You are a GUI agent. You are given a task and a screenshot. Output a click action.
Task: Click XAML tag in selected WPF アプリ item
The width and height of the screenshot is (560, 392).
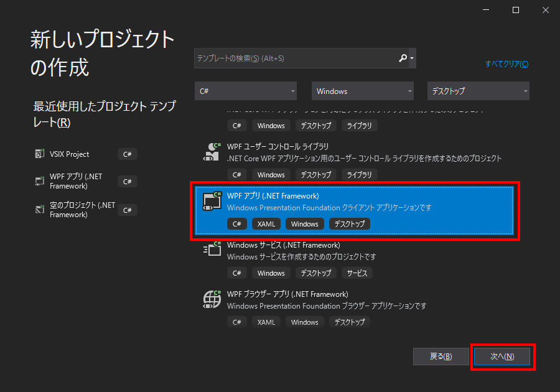tap(266, 224)
